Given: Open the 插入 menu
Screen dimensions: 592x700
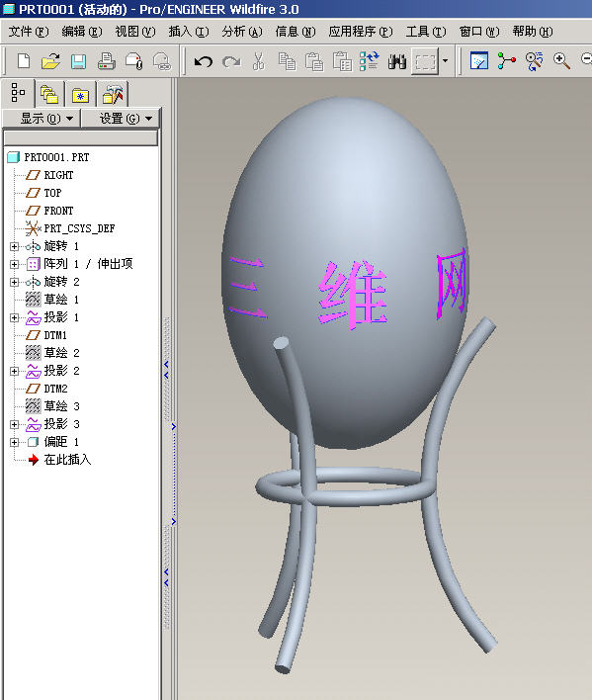Looking at the screenshot, I should [x=188, y=32].
